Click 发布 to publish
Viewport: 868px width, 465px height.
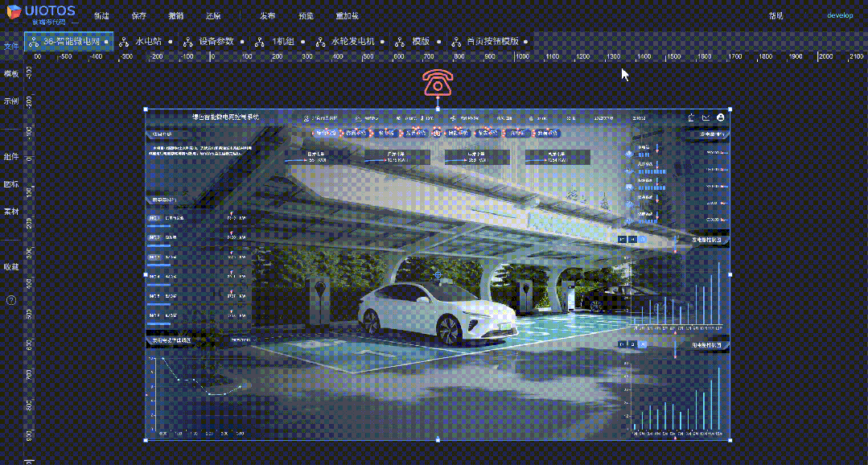[x=267, y=15]
